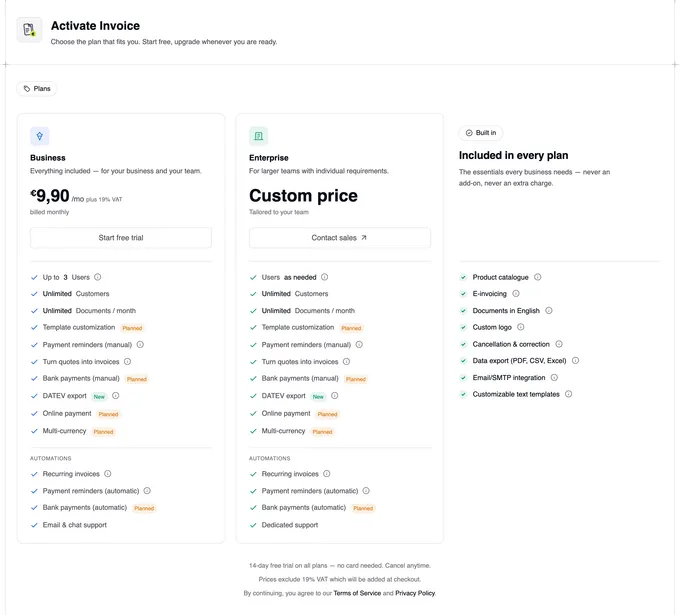
Task: Show info for Business Up to 3 Users
Action: tap(98, 277)
